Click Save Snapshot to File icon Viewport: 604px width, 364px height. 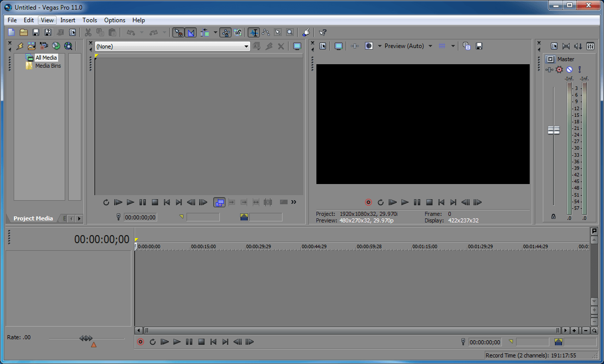click(479, 46)
